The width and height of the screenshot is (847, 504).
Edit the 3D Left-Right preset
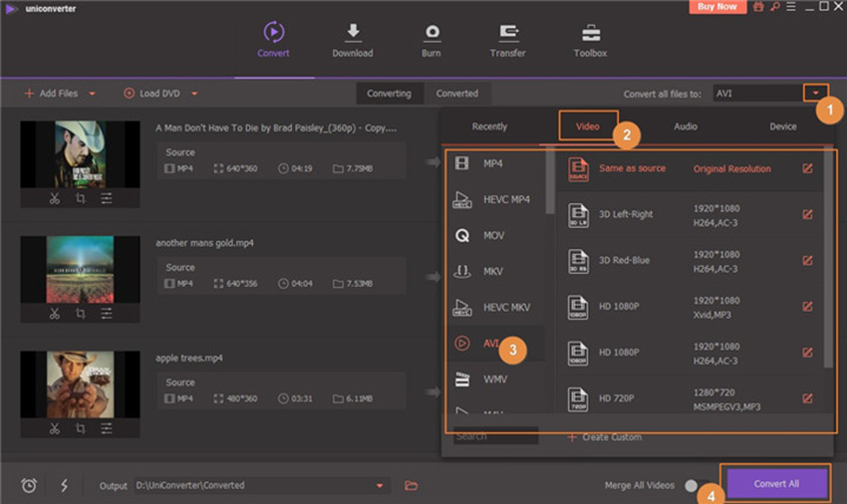807,214
